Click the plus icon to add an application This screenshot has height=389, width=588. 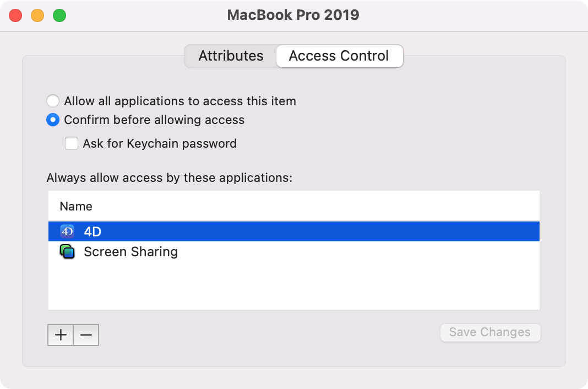61,334
